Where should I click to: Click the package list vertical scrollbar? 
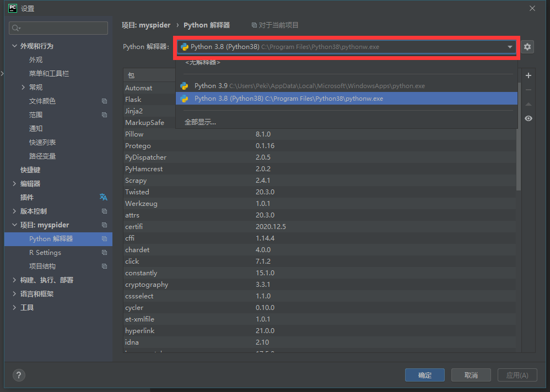coord(519,137)
